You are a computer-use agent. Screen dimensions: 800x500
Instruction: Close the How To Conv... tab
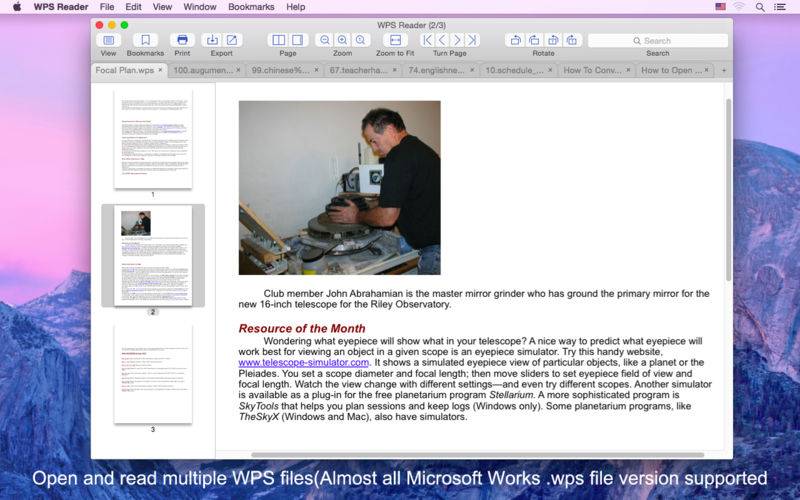628,70
